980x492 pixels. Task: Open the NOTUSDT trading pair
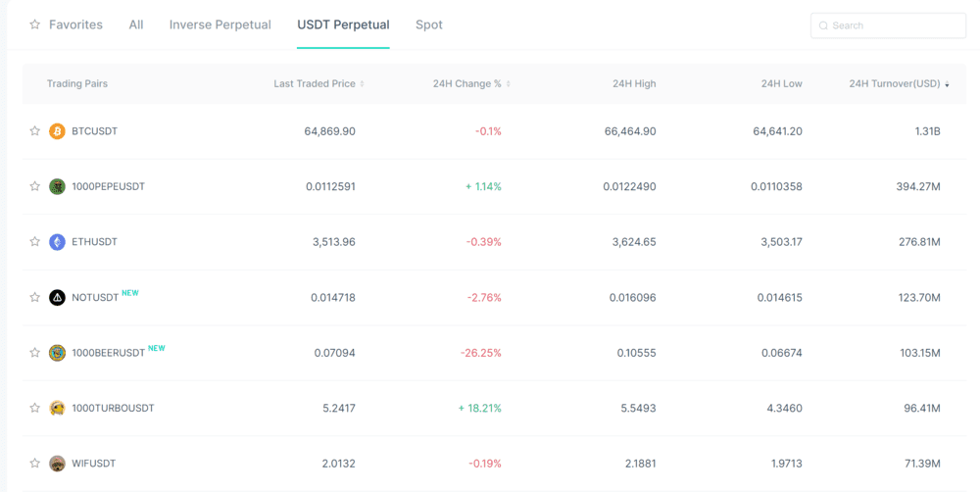pos(95,298)
